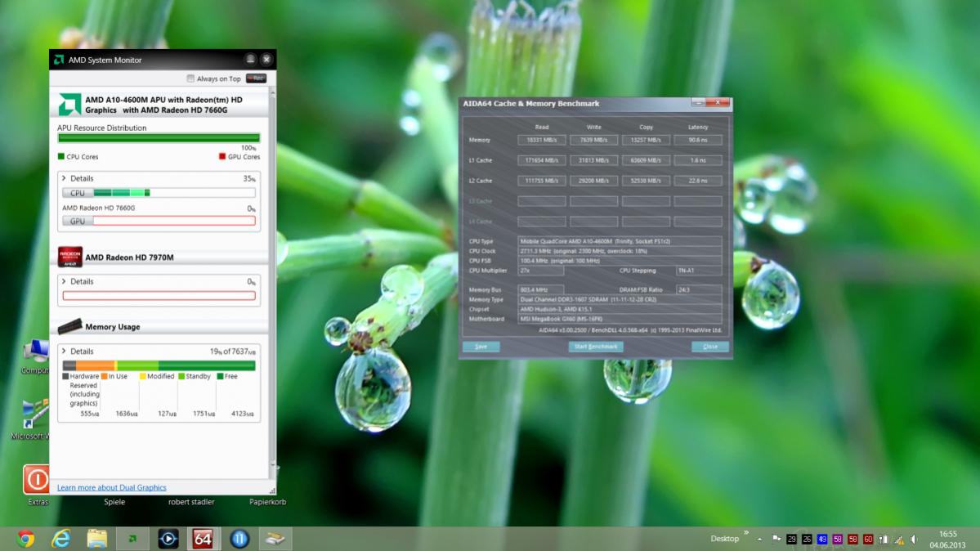The width and height of the screenshot is (980, 551).
Task: Expand the APU CPU Details section
Action: (64, 178)
